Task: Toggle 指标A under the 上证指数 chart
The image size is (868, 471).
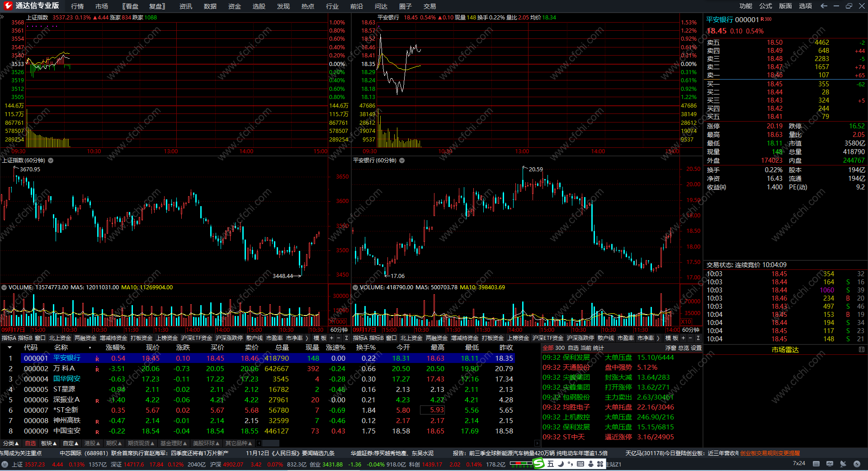Action: point(9,338)
